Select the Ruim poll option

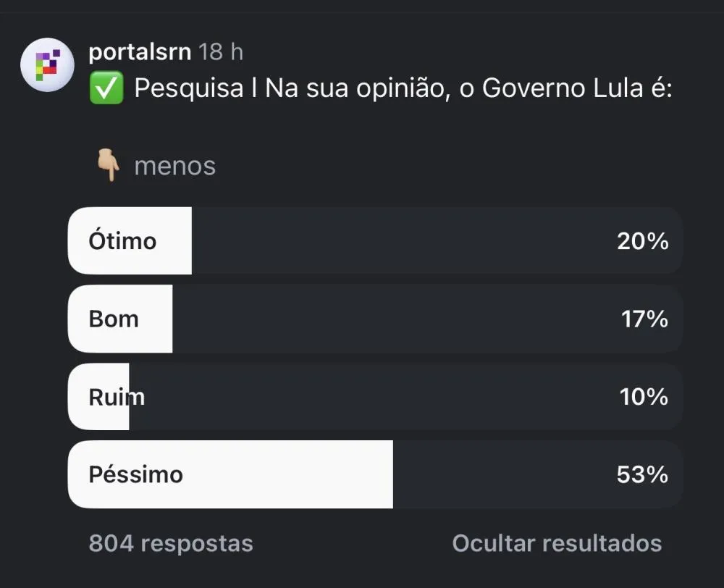[x=375, y=397]
